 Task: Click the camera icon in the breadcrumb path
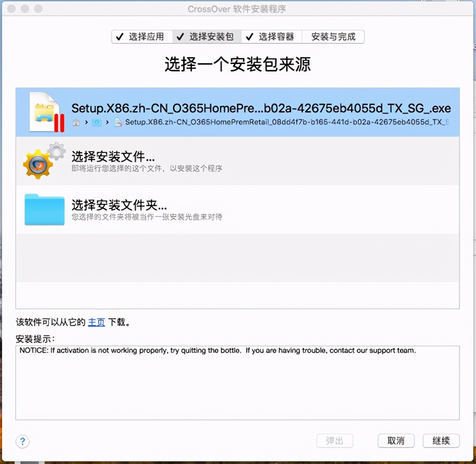click(96, 122)
